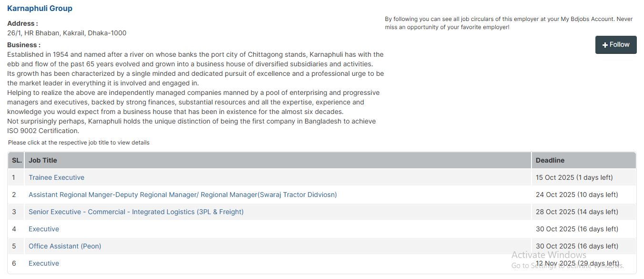Open Senior Executive - Commercial logistics job details
Viewport: 644px width, 279px height.
click(135, 211)
